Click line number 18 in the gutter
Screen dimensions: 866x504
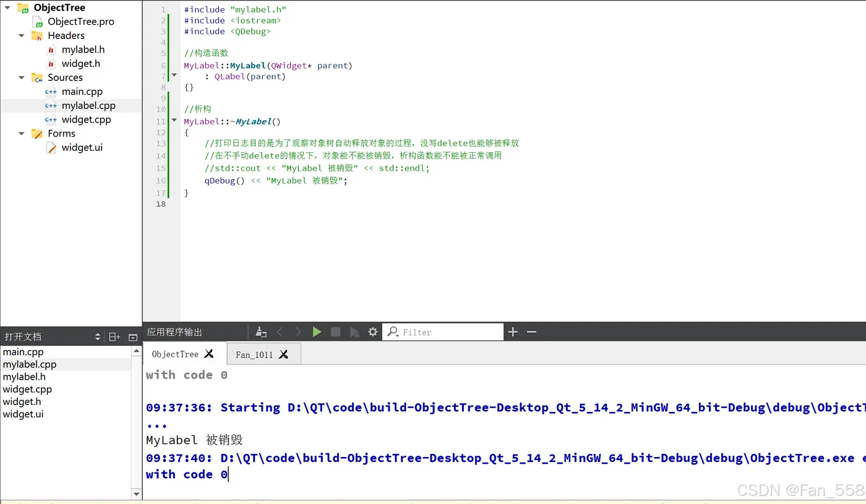(x=161, y=204)
